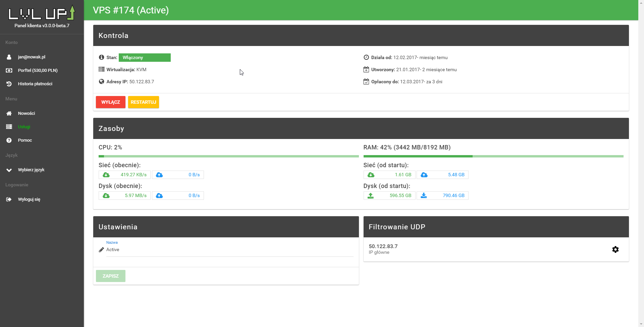644x327 pixels.
Task: Open the Usługi menu item
Action: tap(24, 127)
